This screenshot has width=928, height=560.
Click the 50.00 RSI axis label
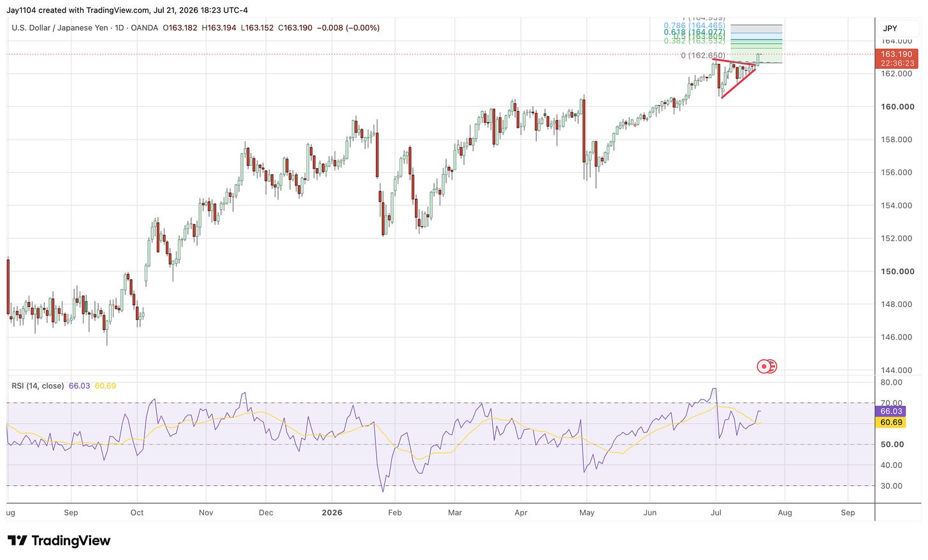[x=892, y=445]
